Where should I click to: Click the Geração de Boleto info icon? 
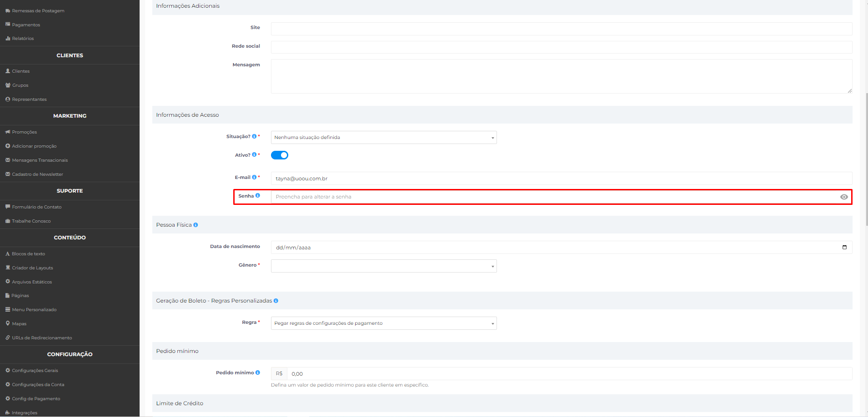pos(276,301)
